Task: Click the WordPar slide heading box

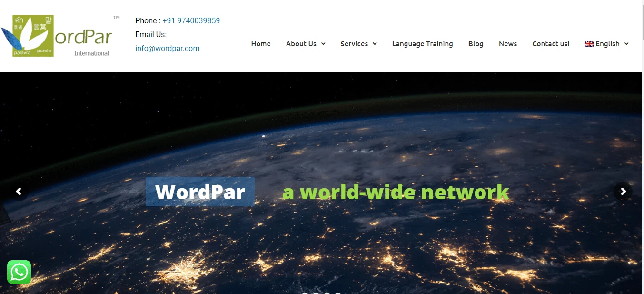Action: 200,192
